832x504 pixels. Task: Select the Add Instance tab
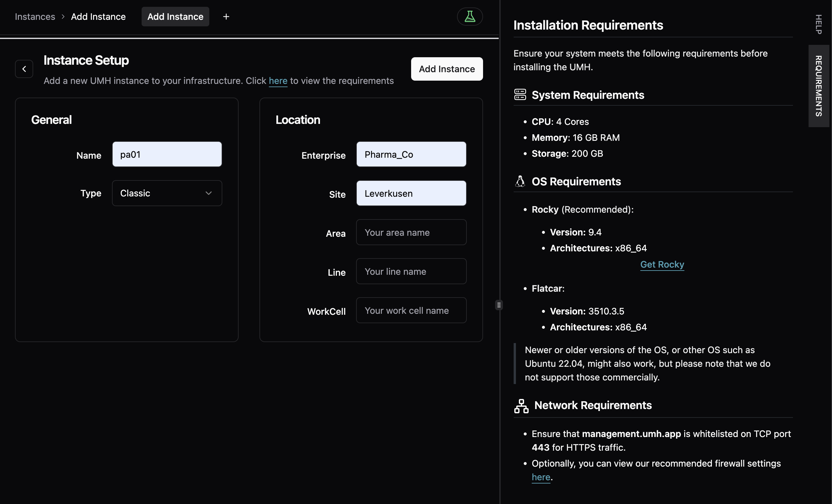[175, 17]
